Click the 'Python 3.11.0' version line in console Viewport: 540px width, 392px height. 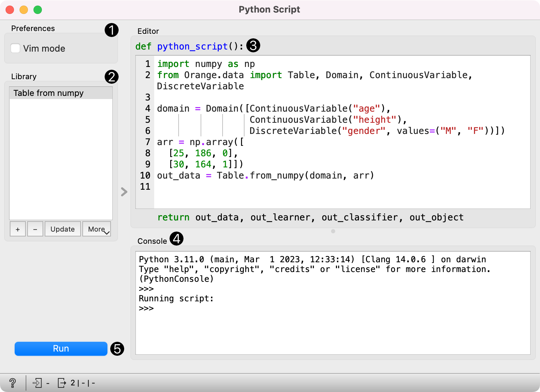312,259
